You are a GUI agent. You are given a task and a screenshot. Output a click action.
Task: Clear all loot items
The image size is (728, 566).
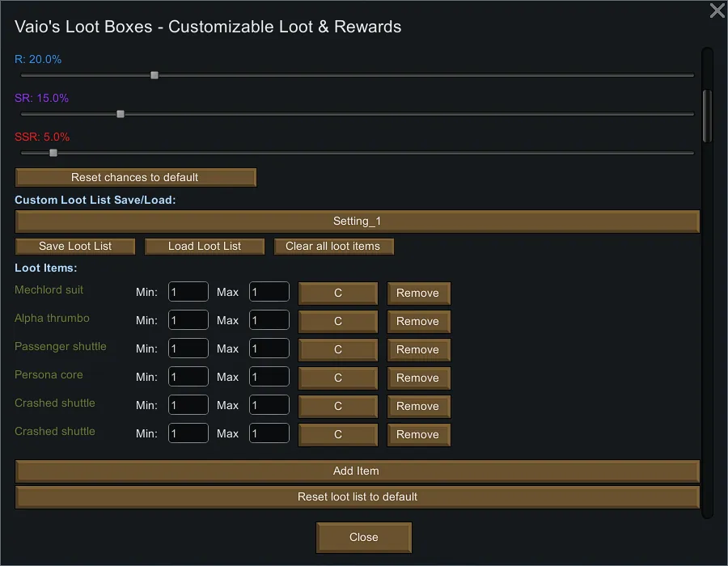tap(333, 247)
